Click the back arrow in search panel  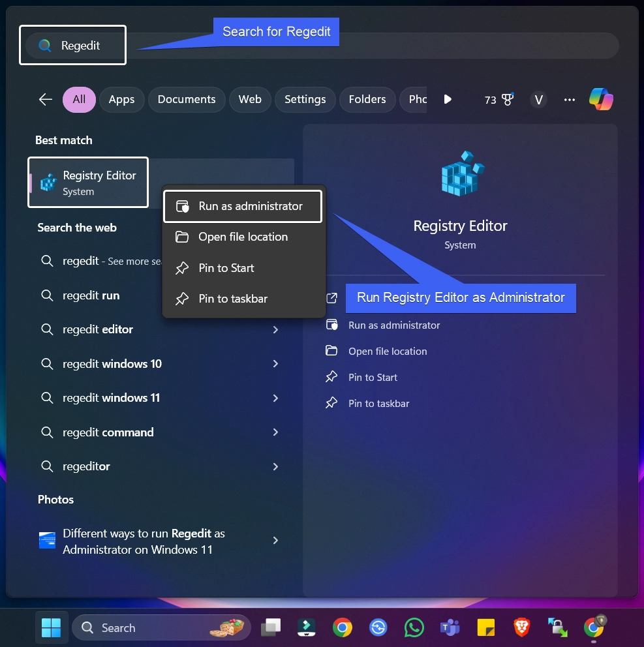[46, 99]
